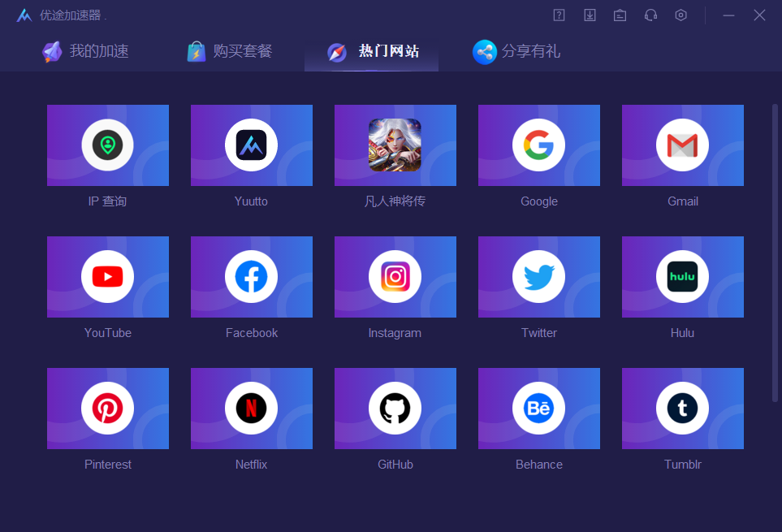This screenshot has width=782, height=532.
Task: Open the GitHub site icon
Action: [x=395, y=409]
